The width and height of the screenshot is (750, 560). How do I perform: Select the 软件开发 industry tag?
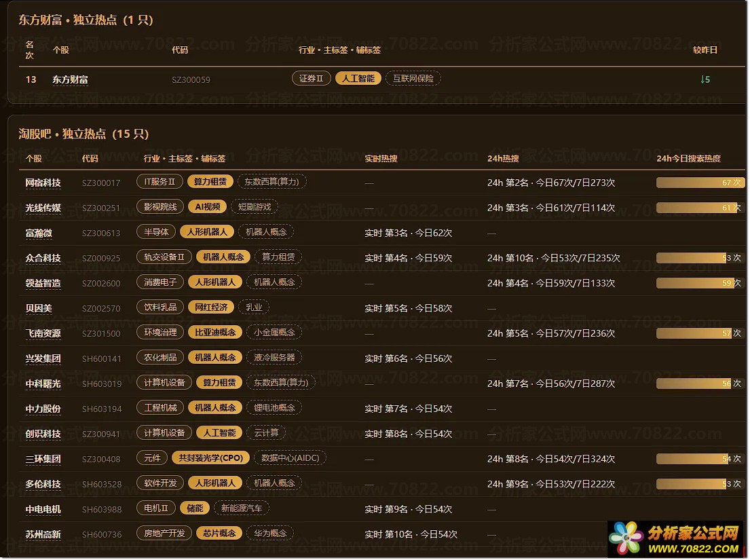coord(160,483)
